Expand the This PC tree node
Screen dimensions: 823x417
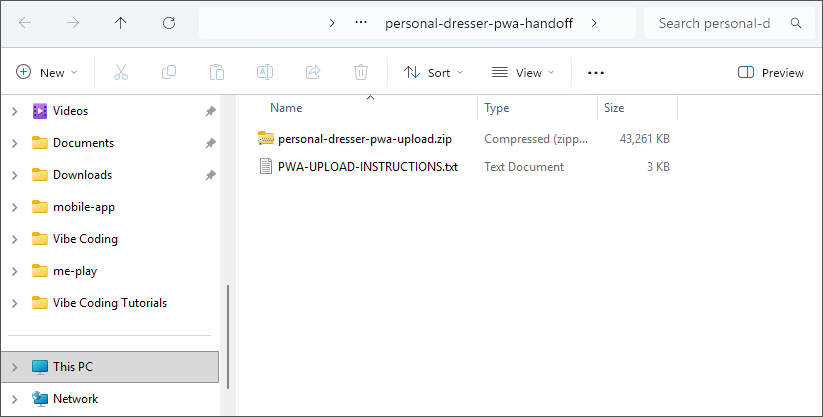(x=15, y=367)
